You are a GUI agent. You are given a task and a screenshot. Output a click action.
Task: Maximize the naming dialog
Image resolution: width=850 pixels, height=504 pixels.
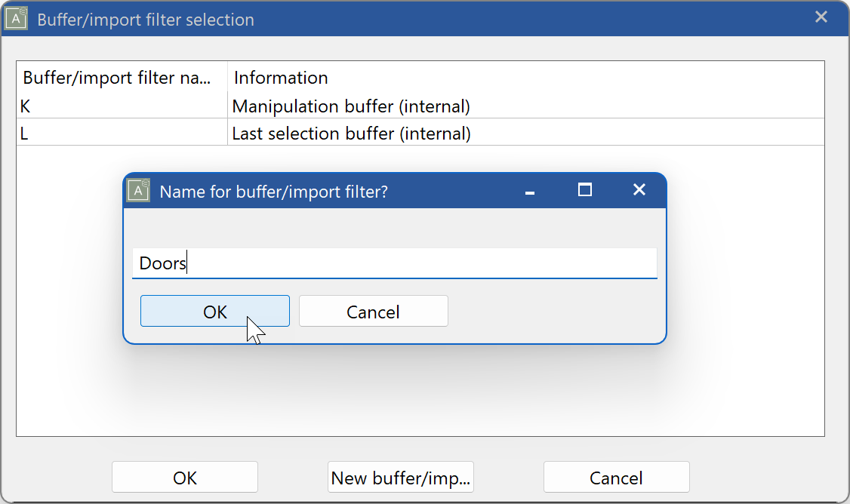[584, 191]
